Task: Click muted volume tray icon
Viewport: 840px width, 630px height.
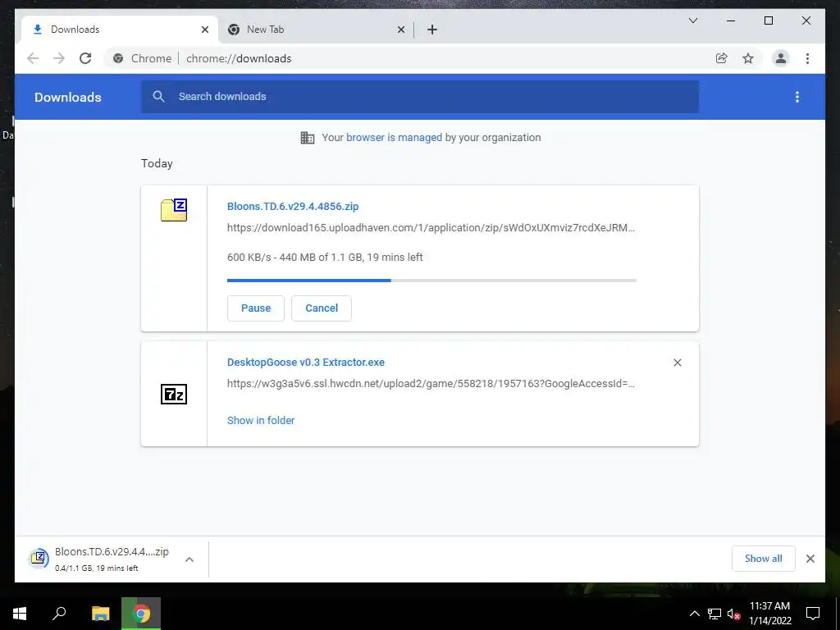Action: click(x=733, y=614)
